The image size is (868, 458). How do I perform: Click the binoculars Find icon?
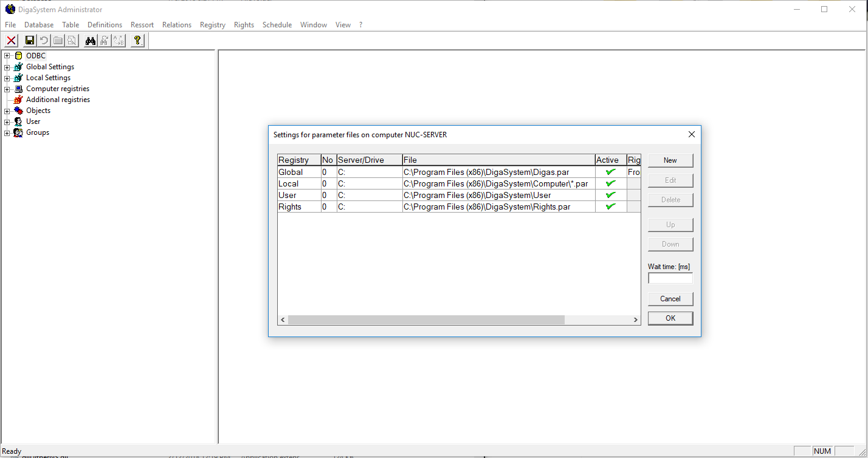(x=91, y=41)
